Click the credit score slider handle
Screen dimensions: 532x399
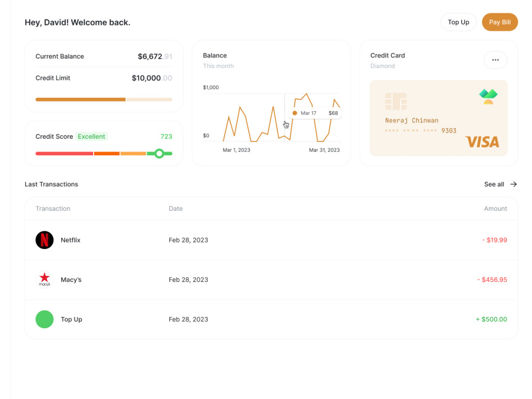[x=159, y=153]
